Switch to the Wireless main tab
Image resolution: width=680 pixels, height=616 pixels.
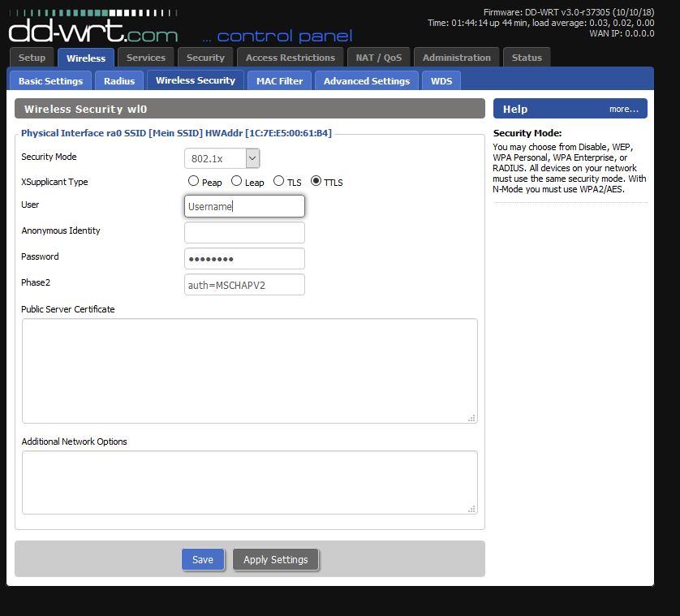[x=86, y=58]
